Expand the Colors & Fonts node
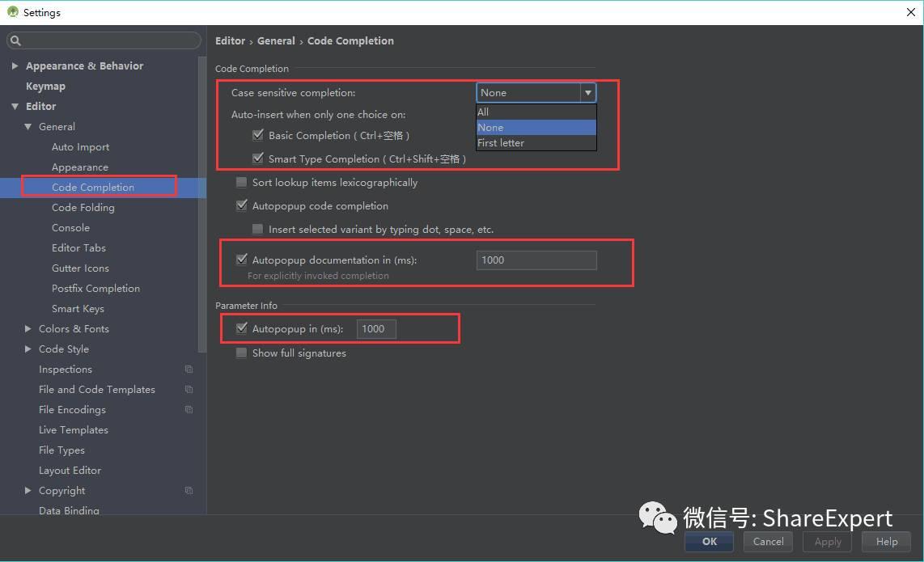This screenshot has height=562, width=924. tap(28, 329)
